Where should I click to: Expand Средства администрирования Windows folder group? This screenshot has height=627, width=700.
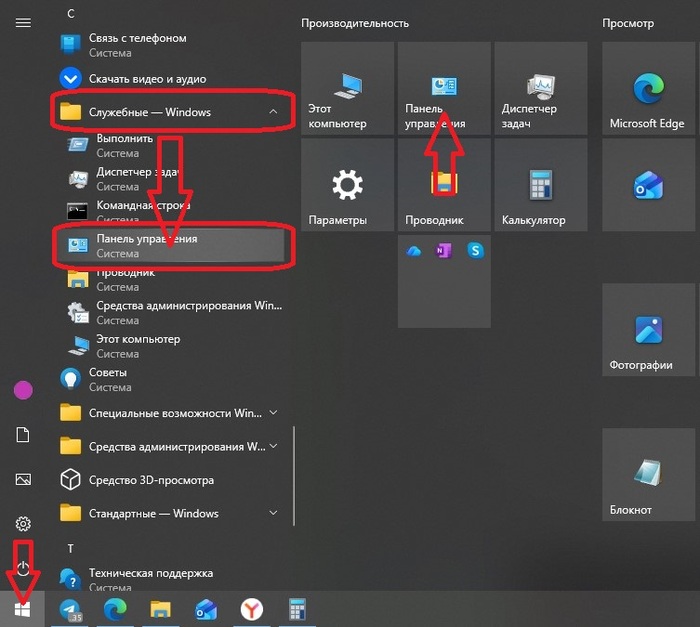pyautogui.click(x=273, y=446)
